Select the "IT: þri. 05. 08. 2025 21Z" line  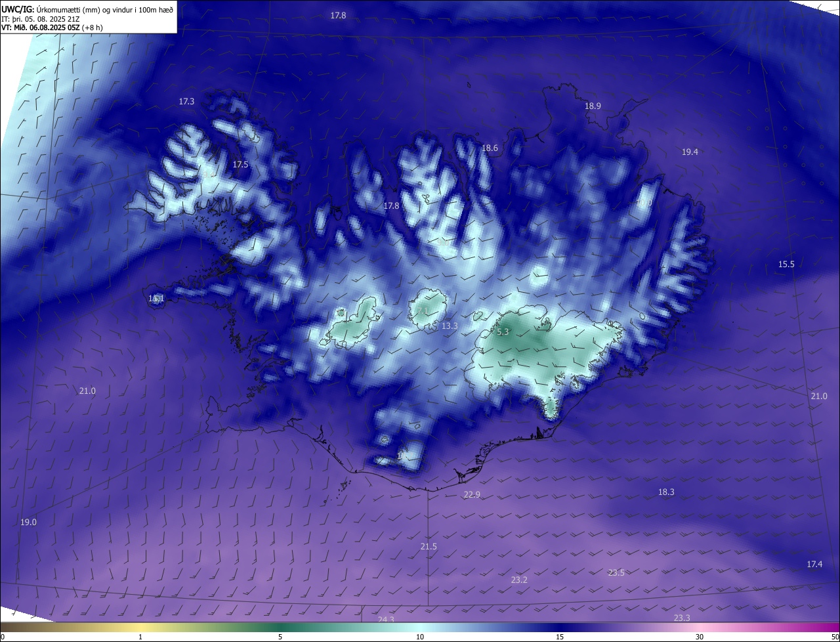pyautogui.click(x=41, y=19)
